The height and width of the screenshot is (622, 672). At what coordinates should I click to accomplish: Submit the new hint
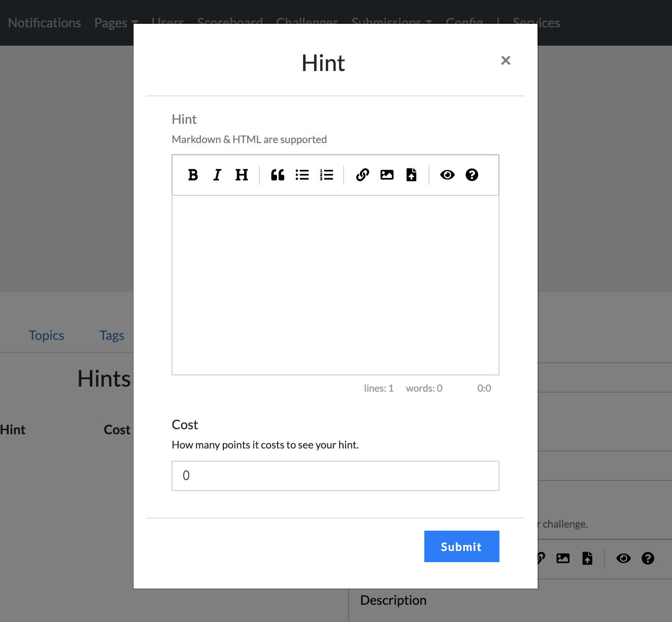pyautogui.click(x=461, y=546)
